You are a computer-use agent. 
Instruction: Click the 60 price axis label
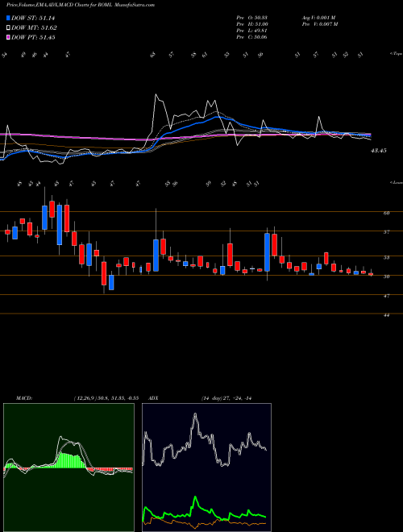tap(386, 213)
